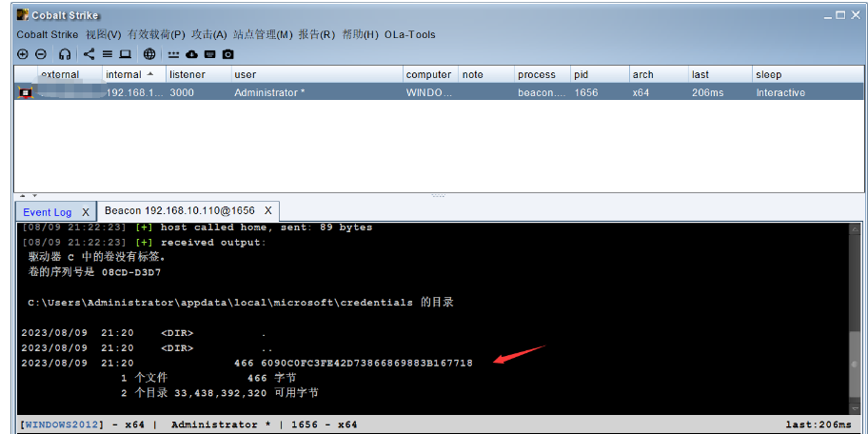Click the 192.168.1... internal IP cell
Image resolution: width=868 pixels, height=434 pixels.
click(134, 92)
